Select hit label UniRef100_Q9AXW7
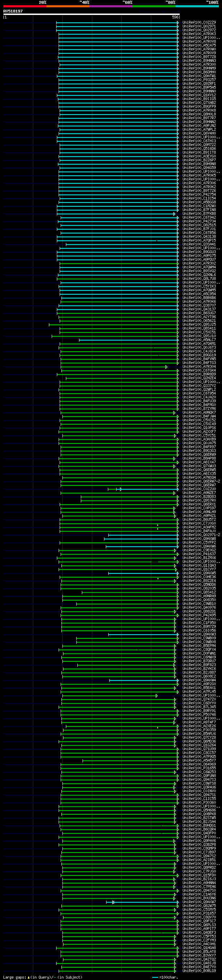The width and height of the screenshot is (222, 980). [x=199, y=902]
